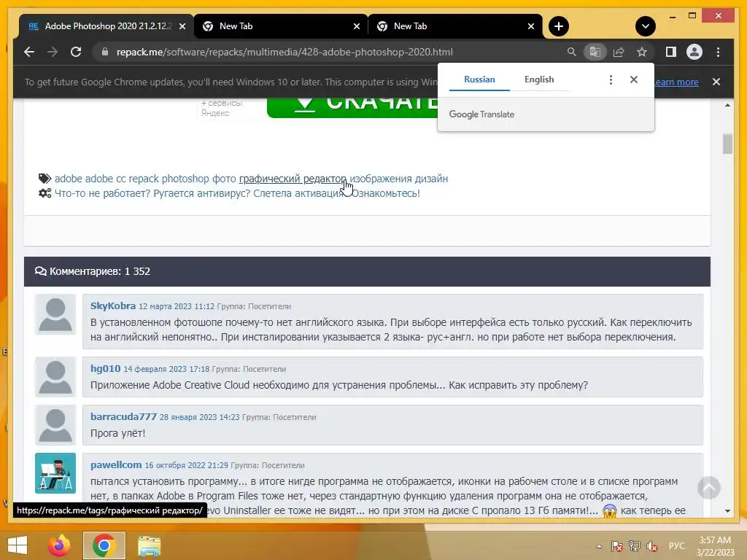Click the green СКАЧАТЬ download button
The height and width of the screenshot is (560, 747).
352,107
